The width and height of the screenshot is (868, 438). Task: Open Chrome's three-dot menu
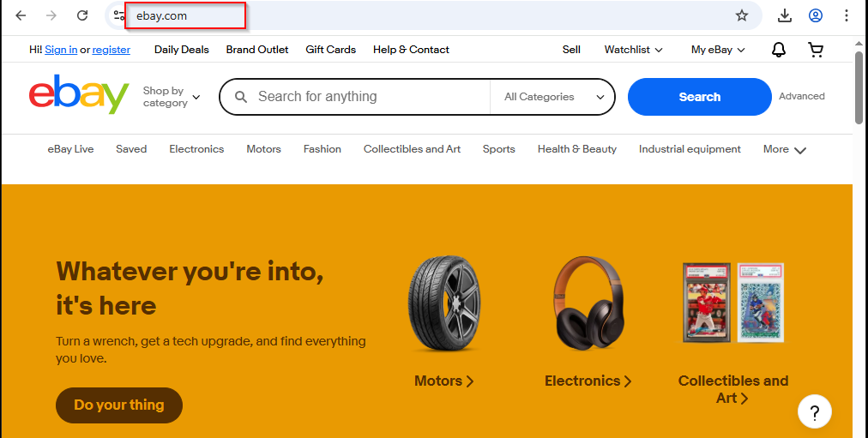pyautogui.click(x=847, y=15)
